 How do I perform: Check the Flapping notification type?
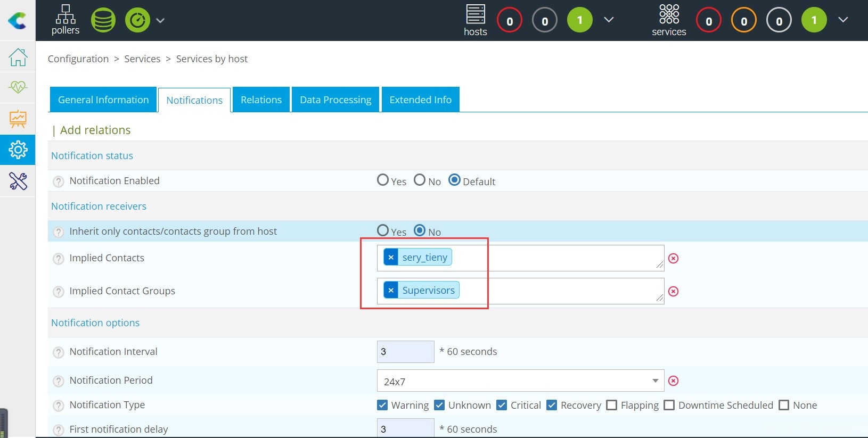click(612, 405)
